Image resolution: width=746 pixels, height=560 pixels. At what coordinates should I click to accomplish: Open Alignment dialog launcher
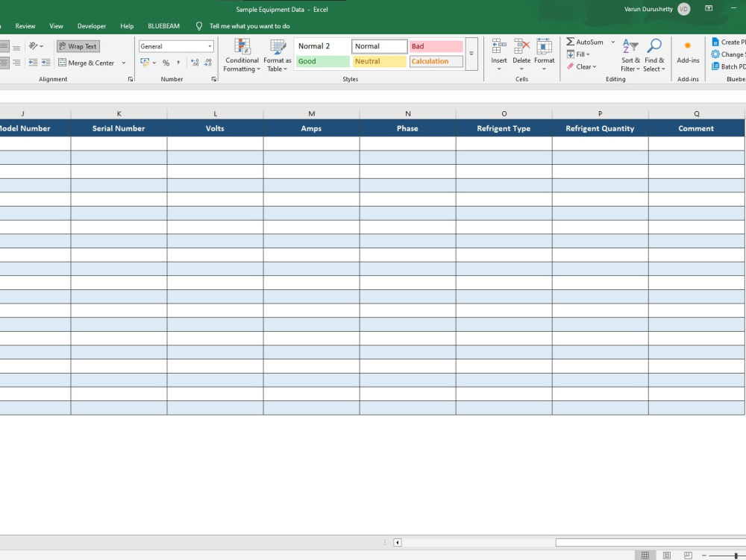point(131,79)
